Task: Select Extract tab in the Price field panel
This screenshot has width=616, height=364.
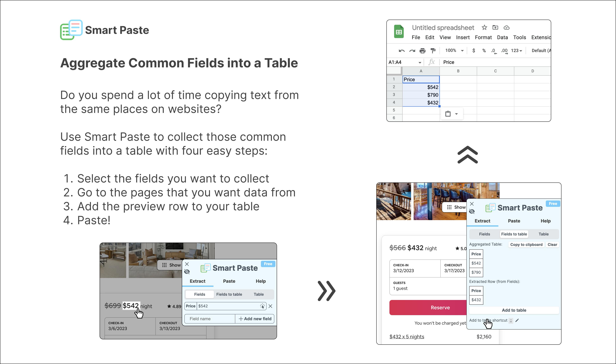Action: (x=198, y=281)
